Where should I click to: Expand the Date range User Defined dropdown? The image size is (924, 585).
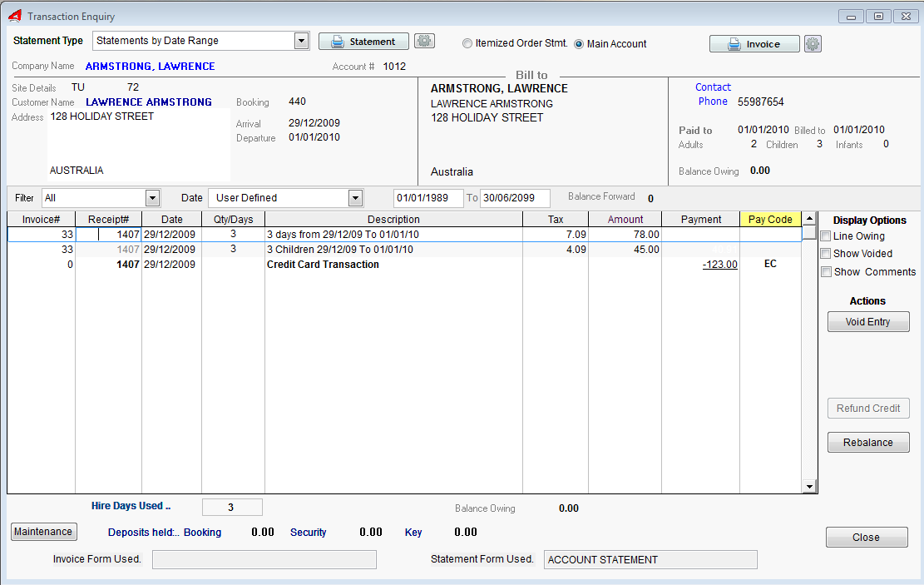pos(355,198)
